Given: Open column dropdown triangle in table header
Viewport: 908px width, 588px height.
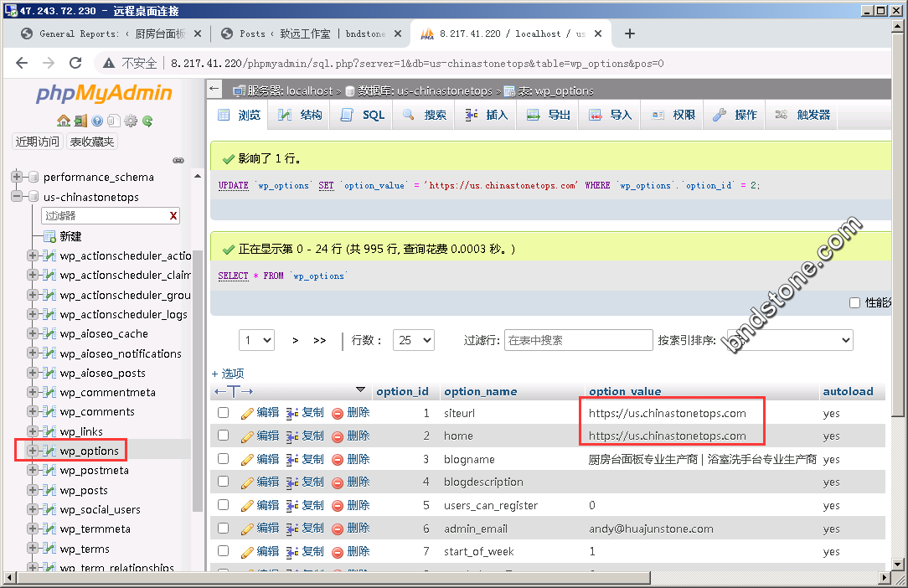Looking at the screenshot, I should pos(360,389).
